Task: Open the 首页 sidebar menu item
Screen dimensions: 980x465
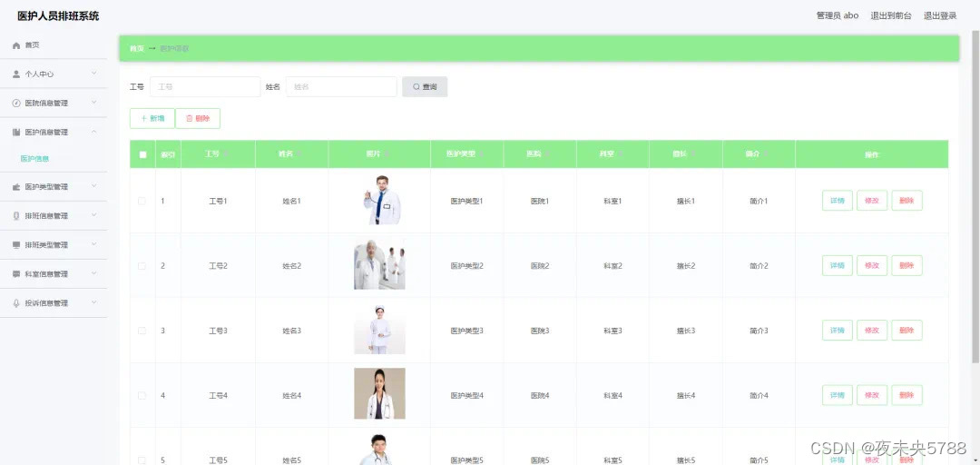Action: (x=54, y=45)
